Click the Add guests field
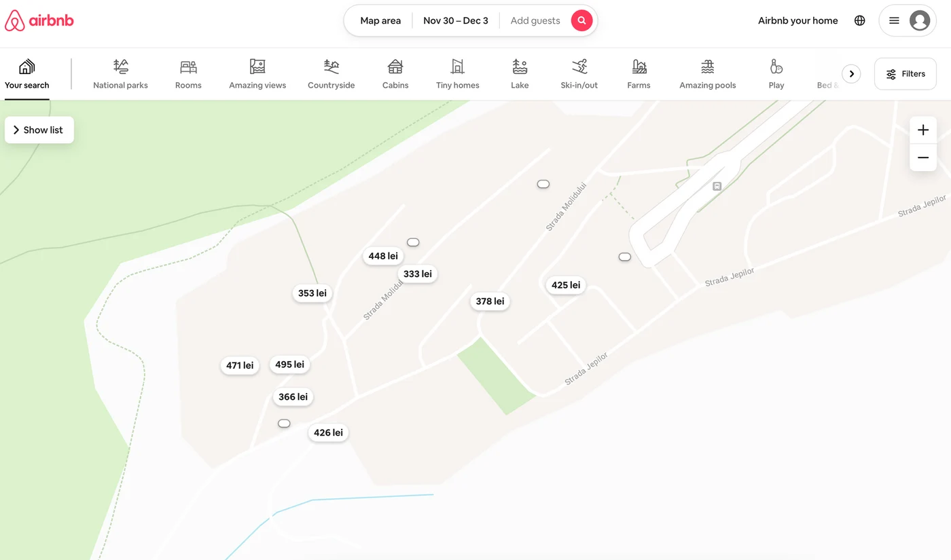This screenshot has height=560, width=951. [x=535, y=20]
